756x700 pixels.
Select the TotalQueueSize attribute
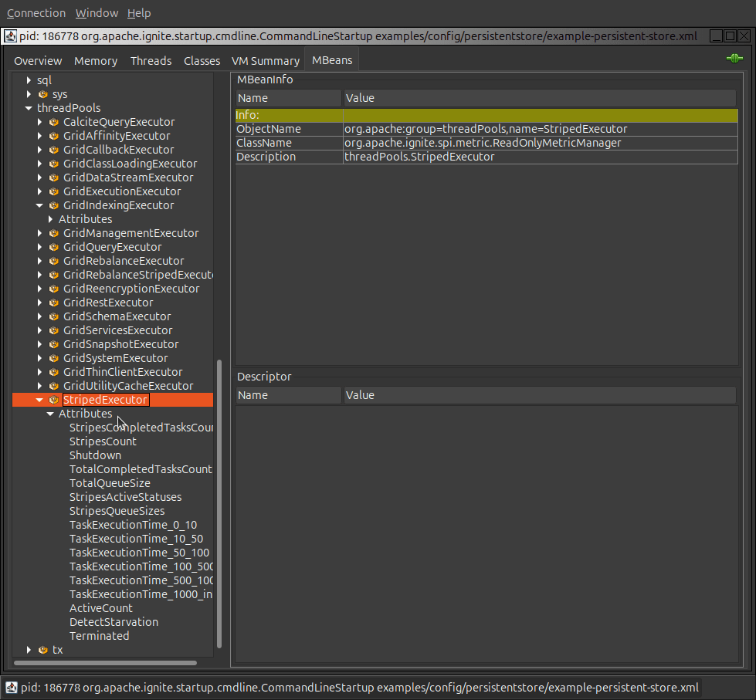pos(110,483)
